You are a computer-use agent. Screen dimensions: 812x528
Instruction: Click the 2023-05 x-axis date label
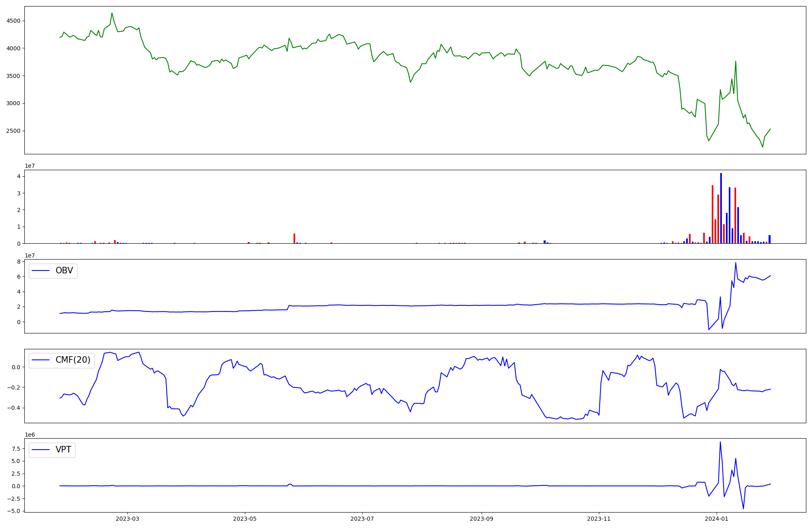pos(245,519)
